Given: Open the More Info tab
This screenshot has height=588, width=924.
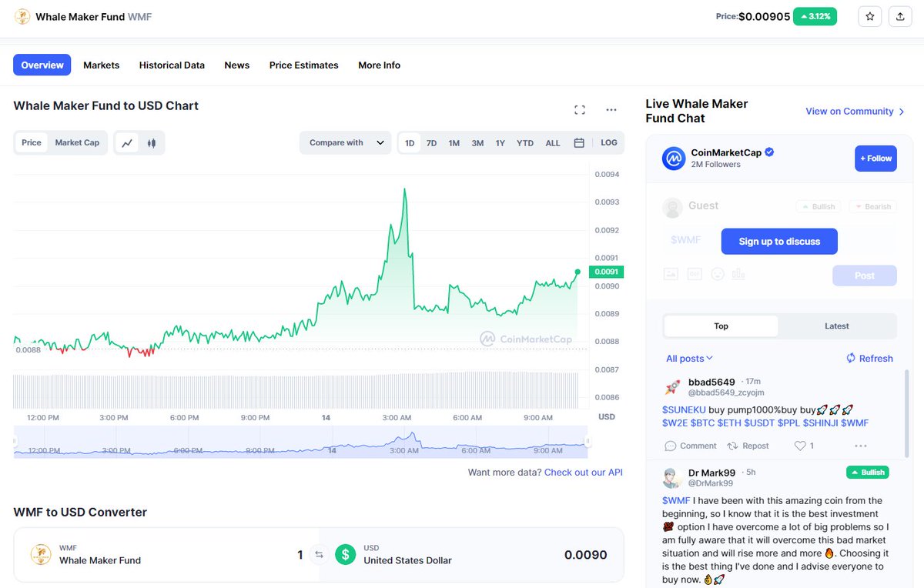Looking at the screenshot, I should [380, 65].
